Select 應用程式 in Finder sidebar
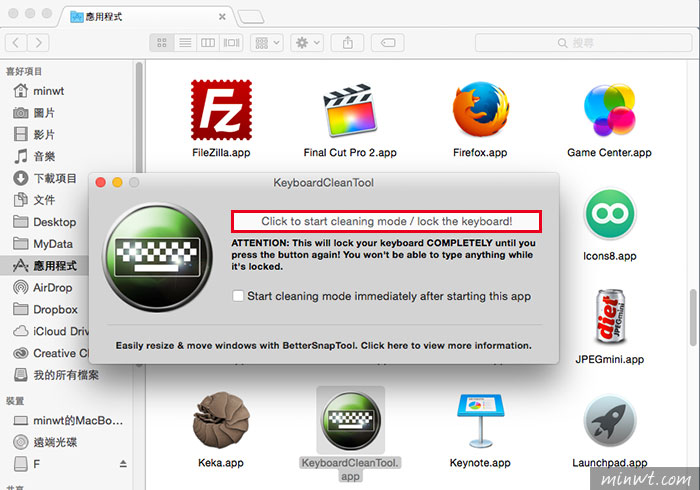The height and width of the screenshot is (490, 700). [x=45, y=266]
